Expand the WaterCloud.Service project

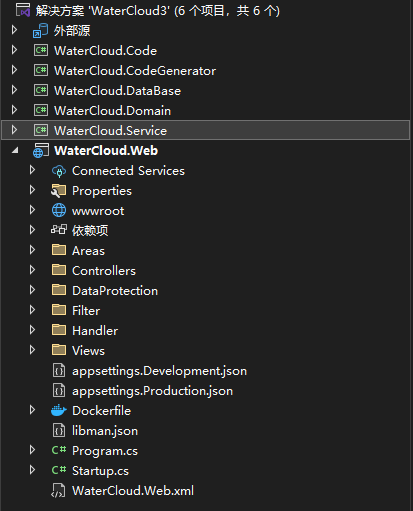(14, 130)
